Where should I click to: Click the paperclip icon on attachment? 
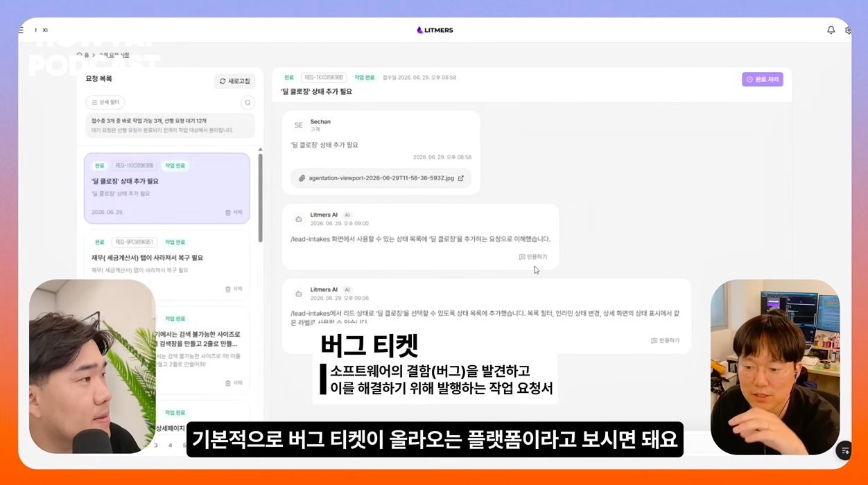coord(302,179)
